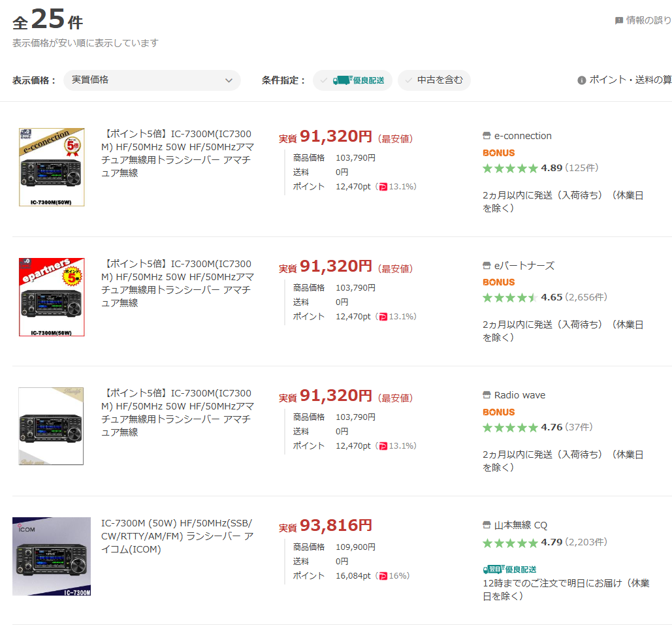Select the 実質 91,320円 price for Radio wave
The height and width of the screenshot is (625, 672).
[325, 396]
